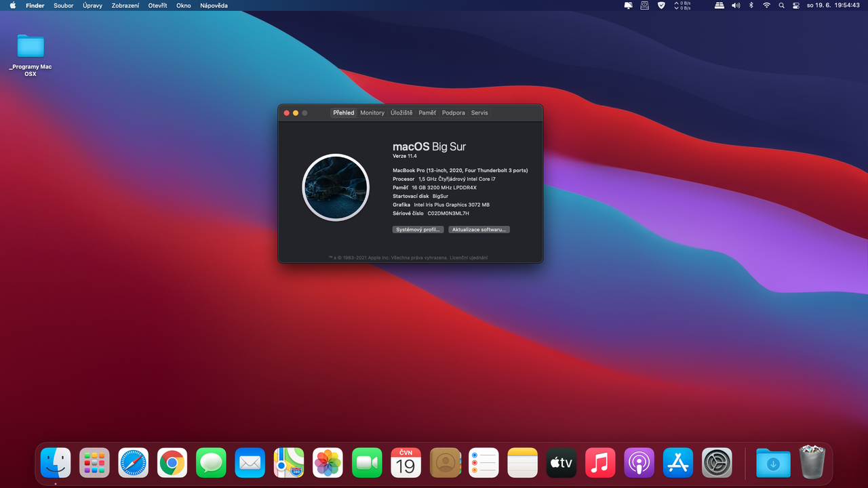Open the Finder menu
Viewport: 868px width, 488px height.
point(35,5)
